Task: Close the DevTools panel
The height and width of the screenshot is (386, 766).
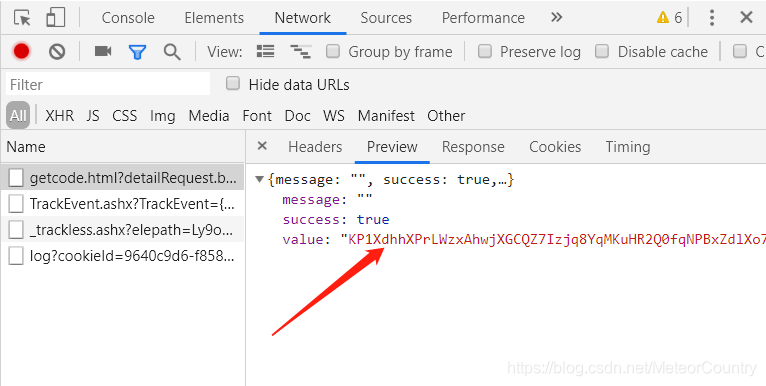Action: click(746, 18)
